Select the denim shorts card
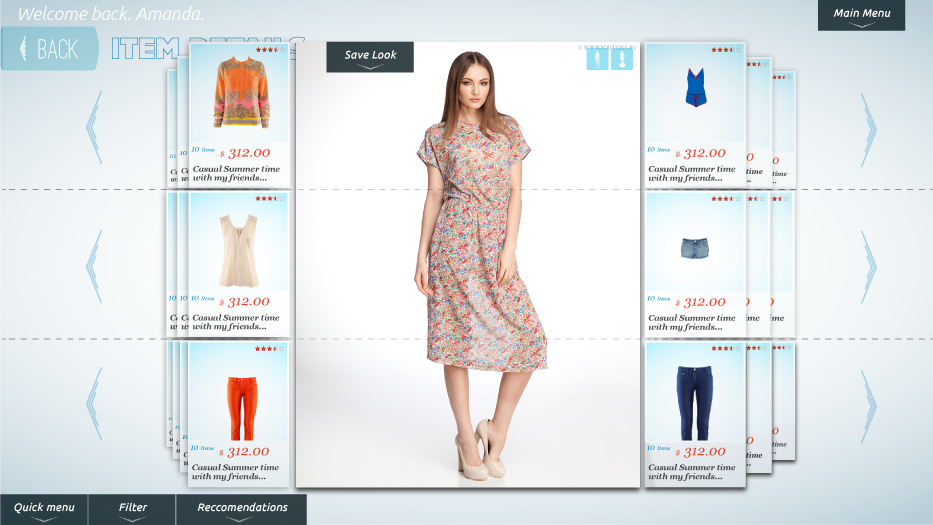The height and width of the screenshot is (525, 933). pyautogui.click(x=695, y=264)
